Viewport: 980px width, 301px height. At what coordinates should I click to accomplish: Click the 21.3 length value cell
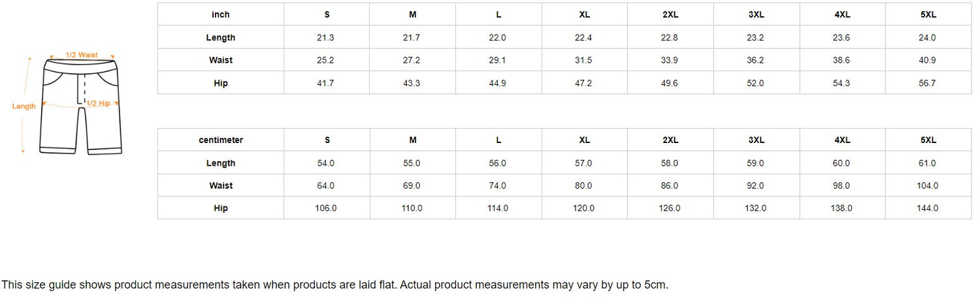(325, 38)
